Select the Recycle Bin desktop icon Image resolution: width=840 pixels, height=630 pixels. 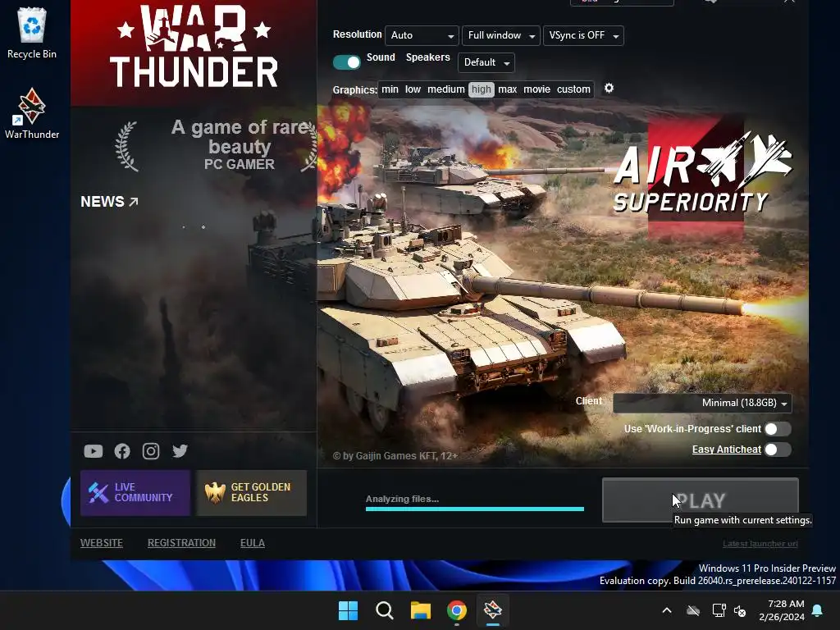32,33
